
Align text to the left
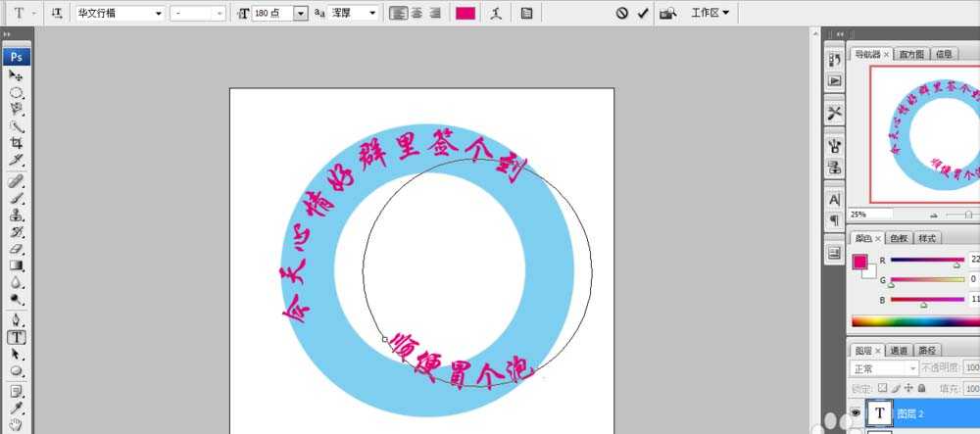click(397, 13)
